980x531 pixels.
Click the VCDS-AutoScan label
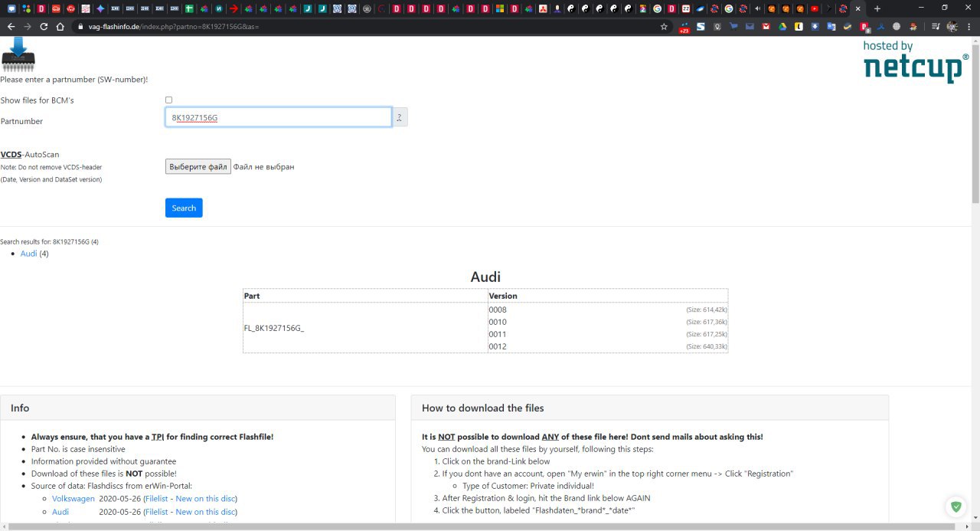pyautogui.click(x=30, y=154)
